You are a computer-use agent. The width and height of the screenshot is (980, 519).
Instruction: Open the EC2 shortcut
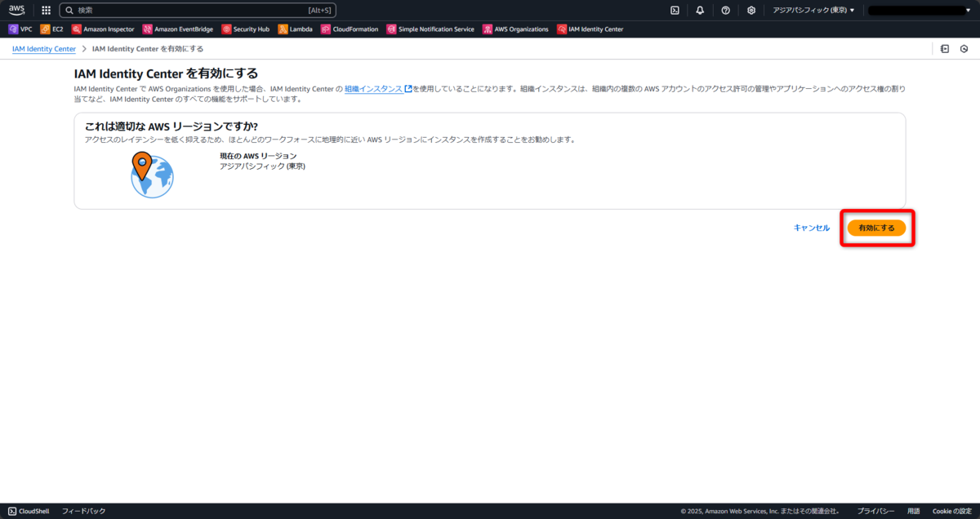pos(51,29)
